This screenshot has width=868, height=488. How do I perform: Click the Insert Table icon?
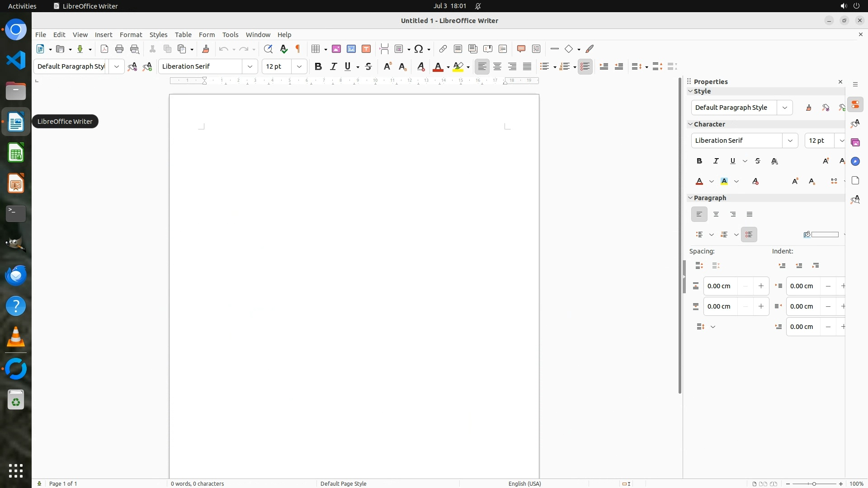(x=316, y=49)
